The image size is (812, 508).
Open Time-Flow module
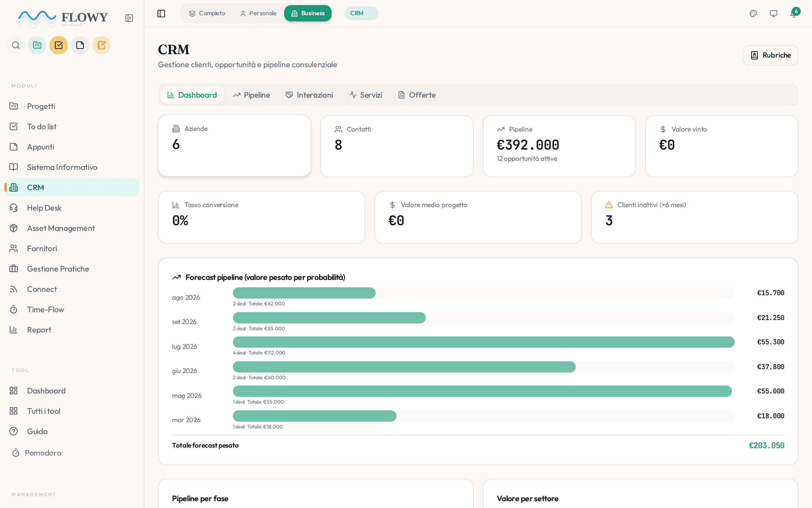coord(72,309)
